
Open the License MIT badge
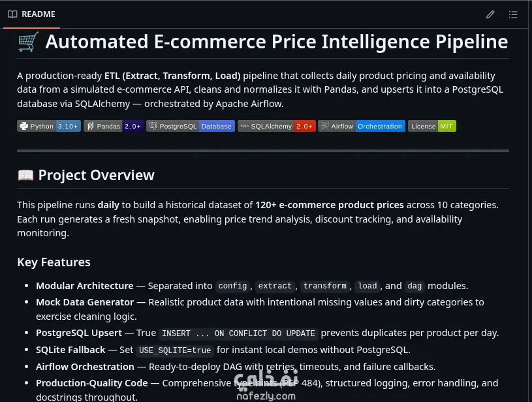click(x=432, y=126)
